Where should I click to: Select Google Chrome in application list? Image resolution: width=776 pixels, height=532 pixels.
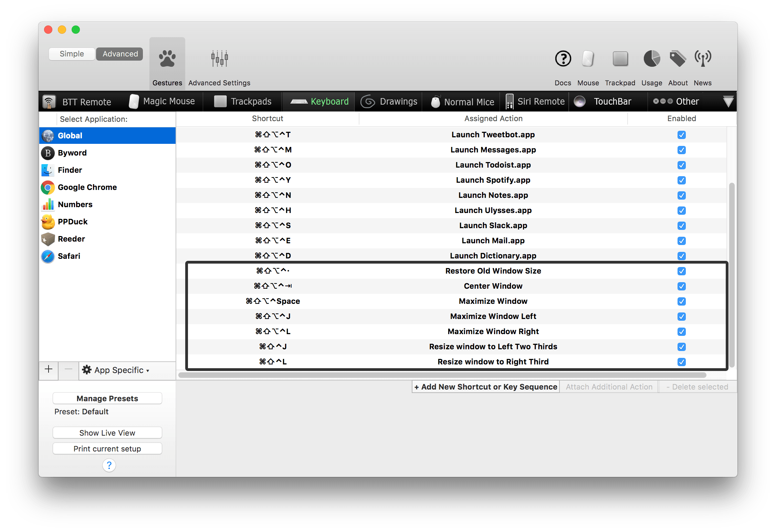(87, 187)
